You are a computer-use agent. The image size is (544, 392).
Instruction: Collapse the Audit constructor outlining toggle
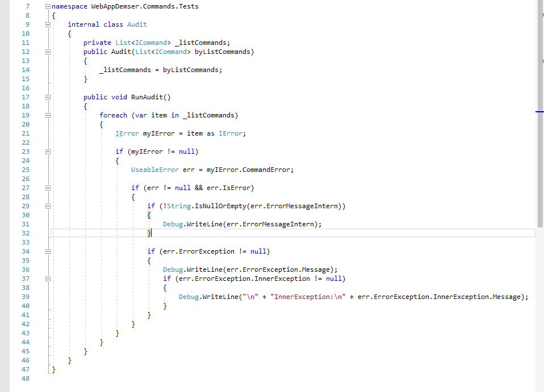click(48, 52)
